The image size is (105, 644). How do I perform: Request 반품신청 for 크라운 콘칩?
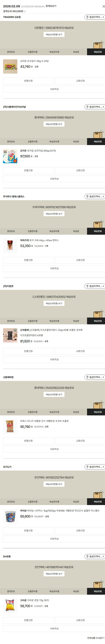pyautogui.click(x=28, y=620)
